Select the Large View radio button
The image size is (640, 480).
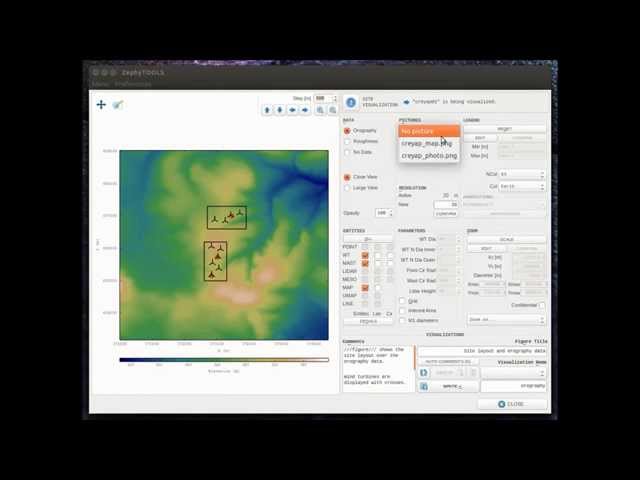tap(347, 188)
